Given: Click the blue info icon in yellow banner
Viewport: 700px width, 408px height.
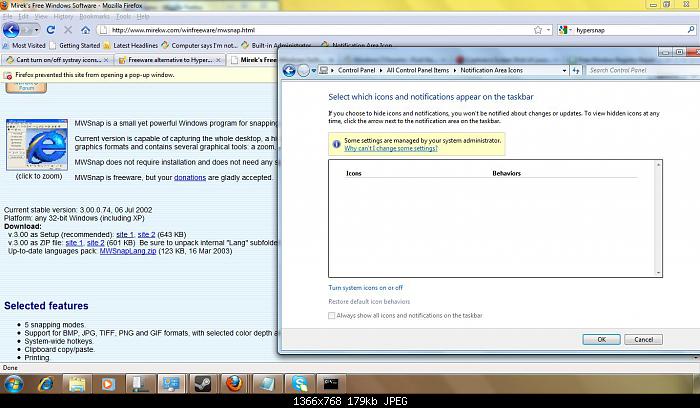Looking at the screenshot, I should tap(336, 144).
